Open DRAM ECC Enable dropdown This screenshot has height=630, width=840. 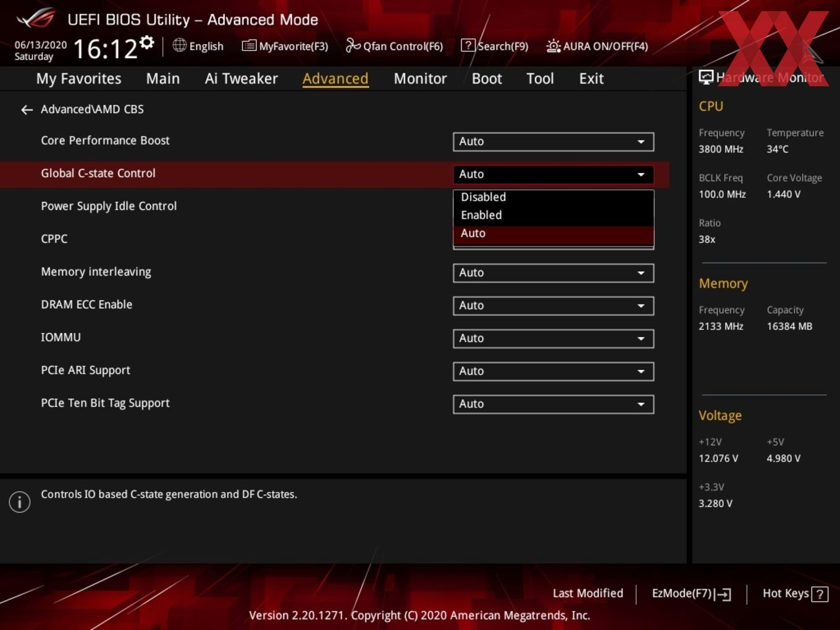pyautogui.click(x=553, y=306)
